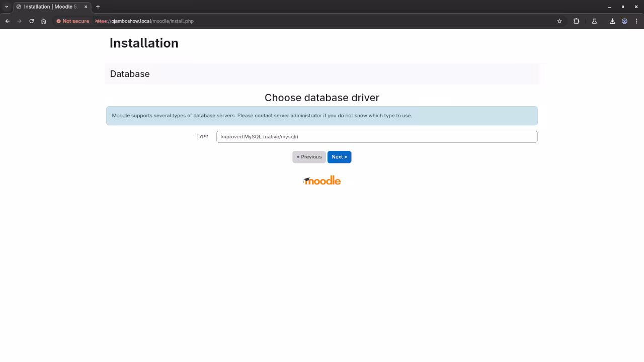Click the browser back arrow
This screenshot has height=362, width=644.
[x=8, y=21]
